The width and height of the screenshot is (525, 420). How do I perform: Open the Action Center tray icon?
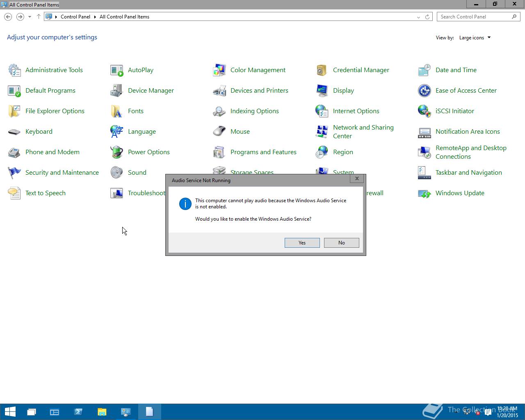pyautogui.click(x=488, y=413)
